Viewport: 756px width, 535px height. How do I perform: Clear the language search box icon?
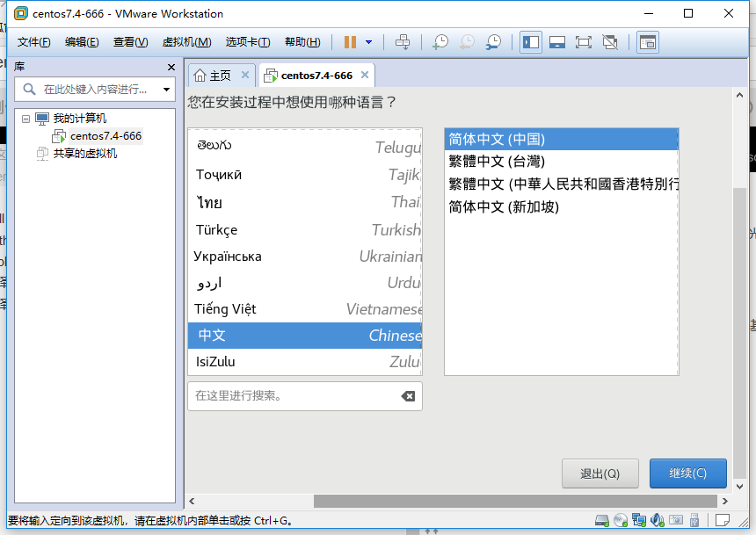click(408, 396)
